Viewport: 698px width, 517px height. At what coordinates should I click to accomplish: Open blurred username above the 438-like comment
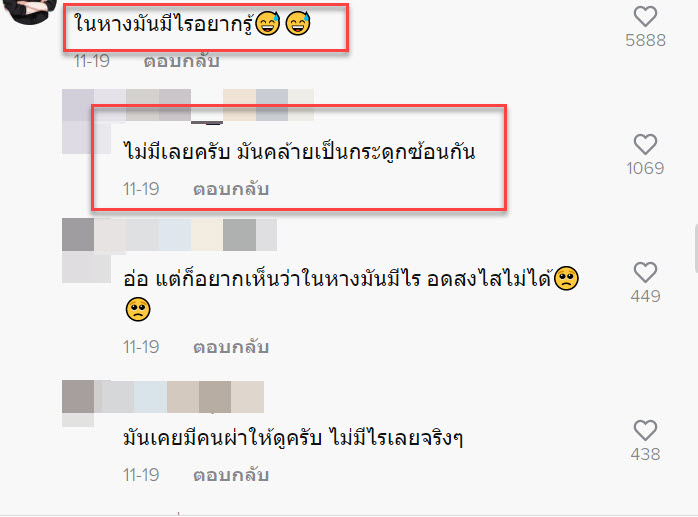point(163,396)
